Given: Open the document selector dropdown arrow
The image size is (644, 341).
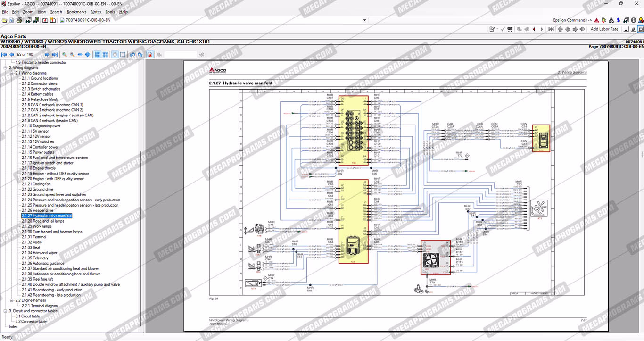Looking at the screenshot, I should point(364,20).
